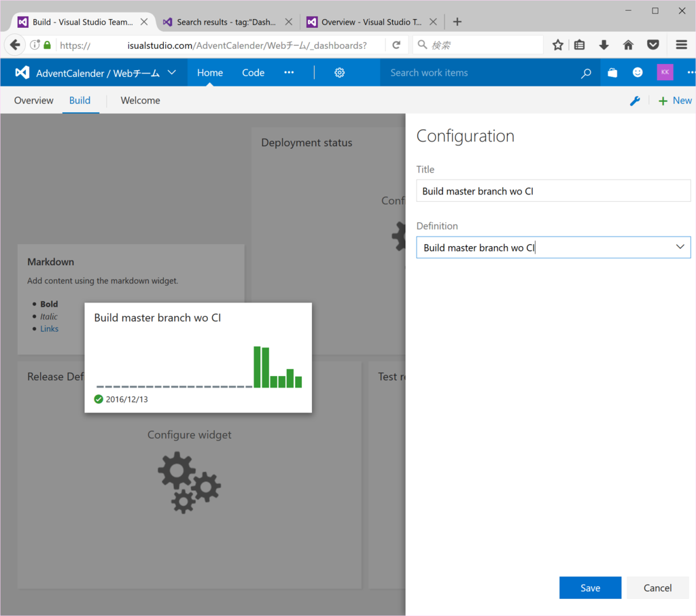Open the Definition combo box arrow
This screenshot has width=696, height=616.
coord(680,247)
